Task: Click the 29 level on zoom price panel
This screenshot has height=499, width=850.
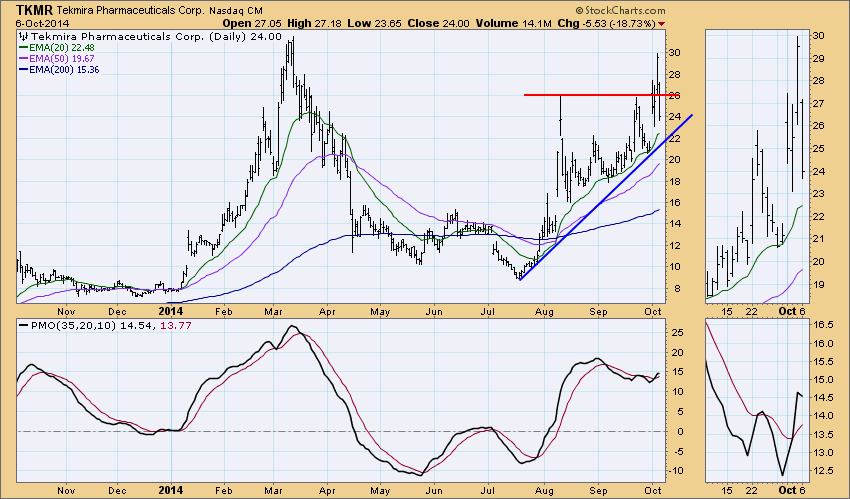Action: pos(819,58)
